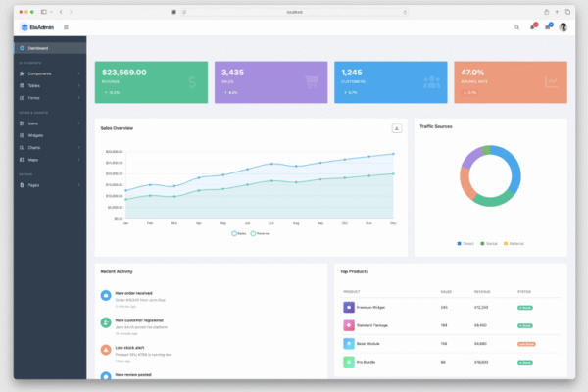
Task: Open messages icon with blue badge
Action: coord(548,27)
